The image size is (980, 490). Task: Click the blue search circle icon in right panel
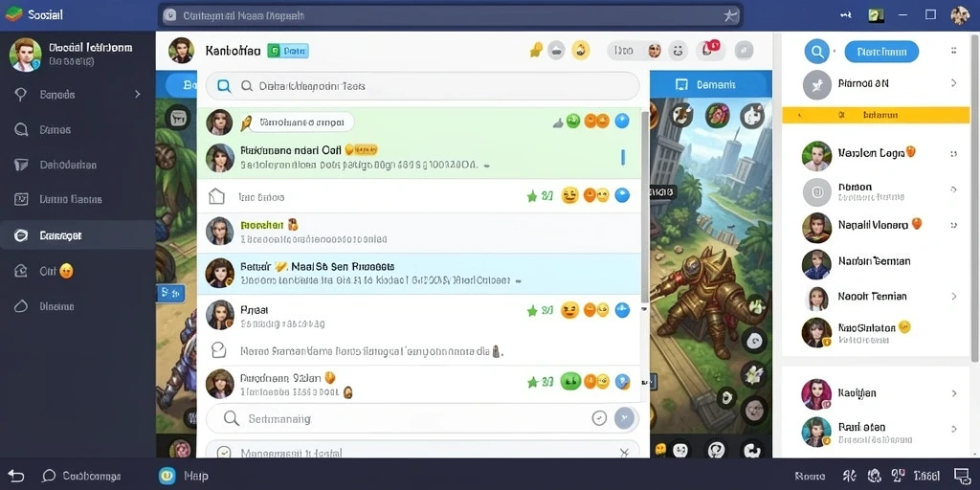[816, 51]
